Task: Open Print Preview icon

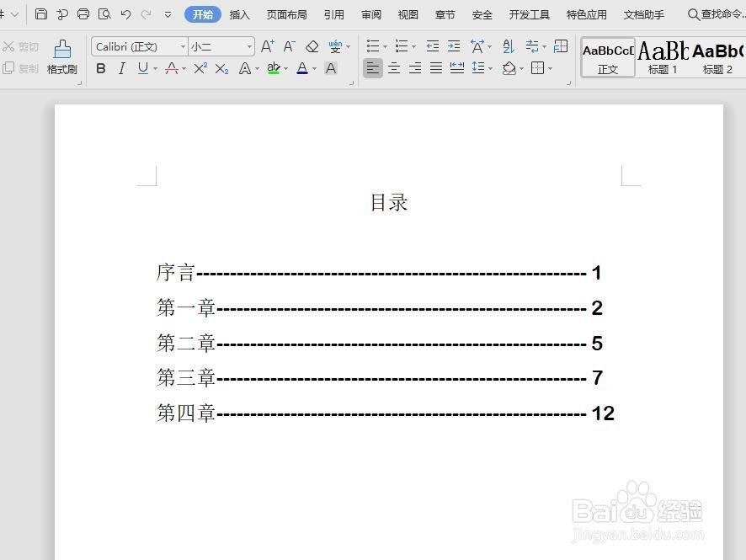Action: pos(104,14)
